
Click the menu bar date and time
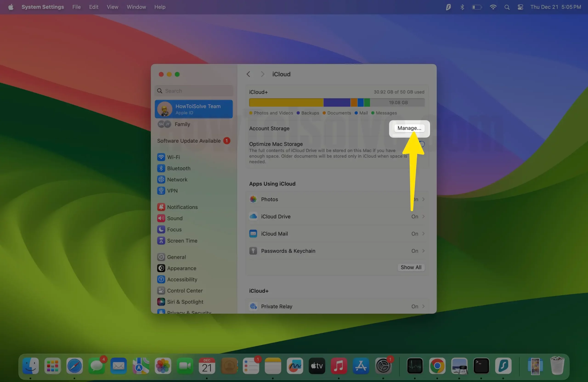click(556, 7)
